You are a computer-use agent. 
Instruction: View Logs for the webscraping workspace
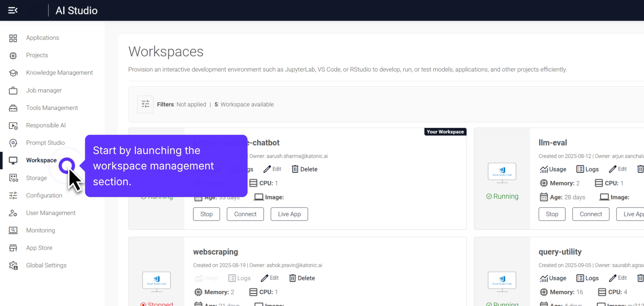(x=239, y=278)
